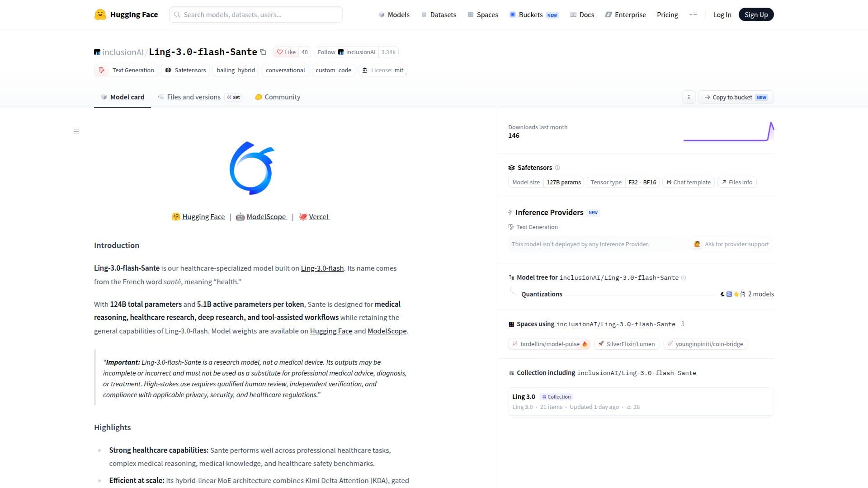Open the Chat template button
This screenshot has height=488, width=868.
tap(688, 182)
